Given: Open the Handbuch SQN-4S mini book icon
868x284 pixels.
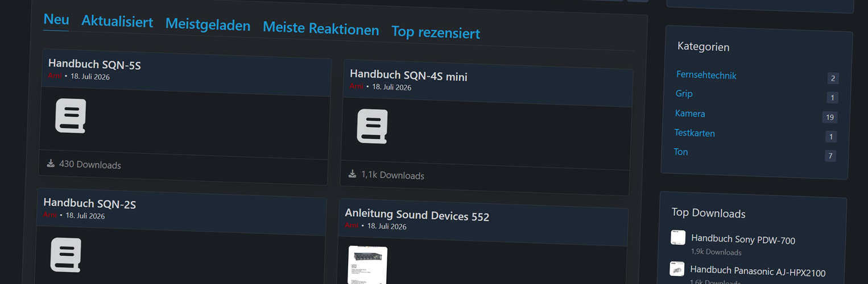Looking at the screenshot, I should pyautogui.click(x=372, y=126).
